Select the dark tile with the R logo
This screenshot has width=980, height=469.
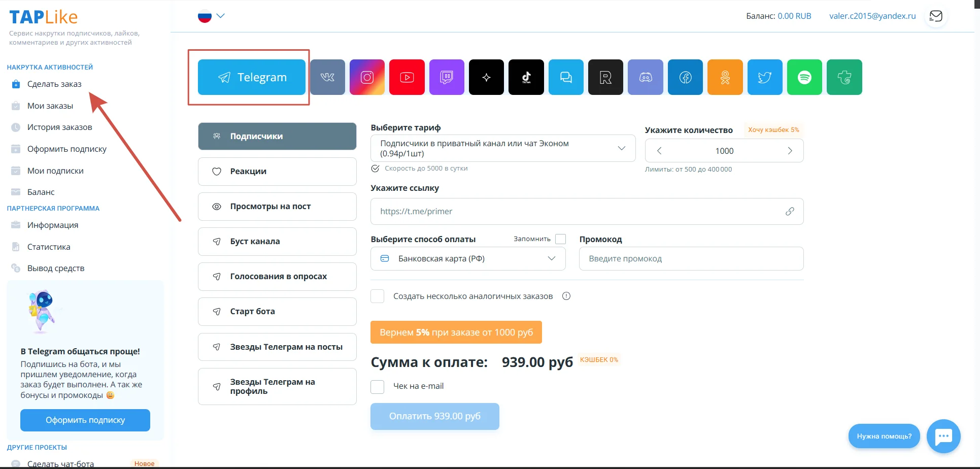point(605,77)
